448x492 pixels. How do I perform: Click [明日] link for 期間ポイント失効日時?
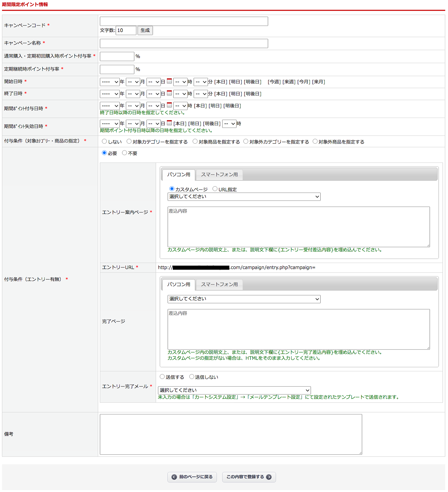point(195,124)
